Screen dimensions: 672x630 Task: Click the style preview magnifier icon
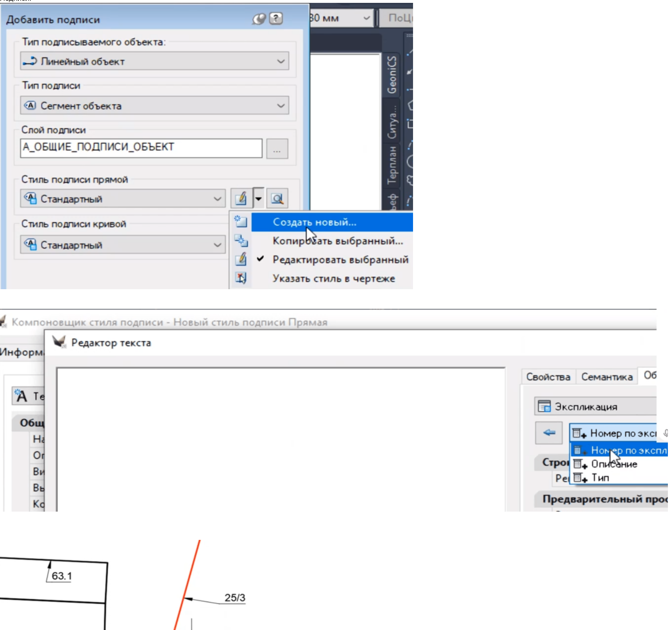click(x=277, y=199)
